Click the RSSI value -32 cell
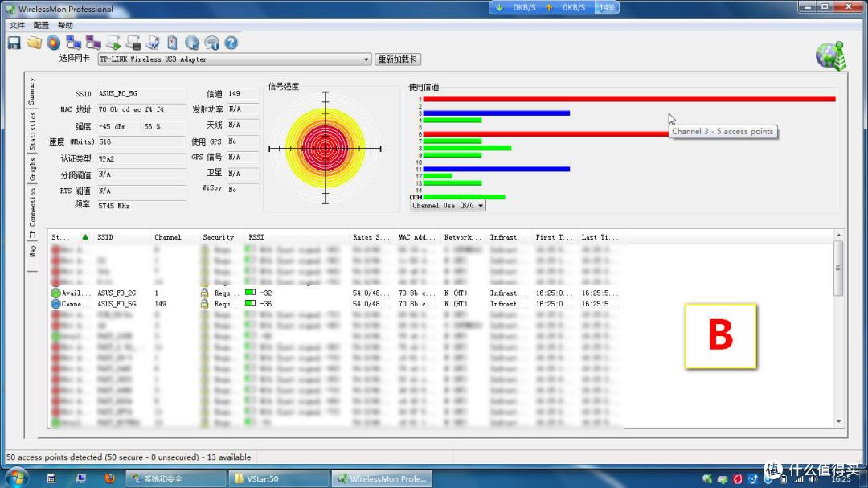The height and width of the screenshot is (488, 868). pyautogui.click(x=266, y=293)
